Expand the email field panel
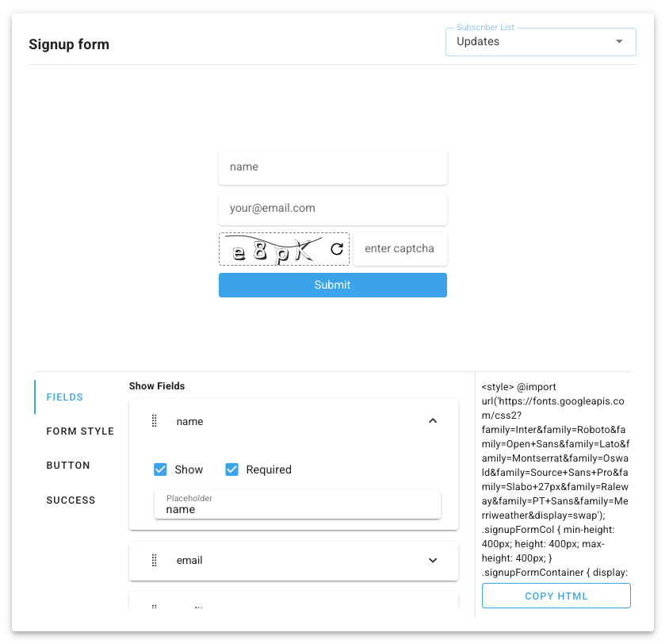The image size is (669, 644). [433, 560]
